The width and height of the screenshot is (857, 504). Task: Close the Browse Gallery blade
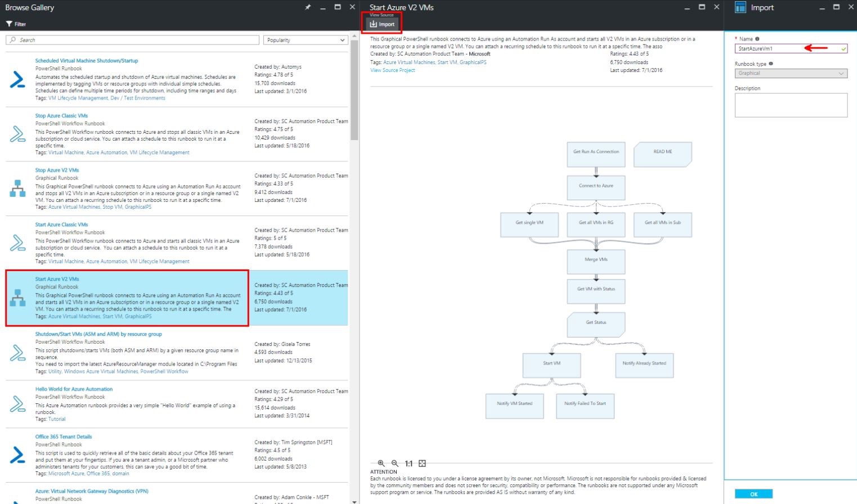(x=352, y=7)
